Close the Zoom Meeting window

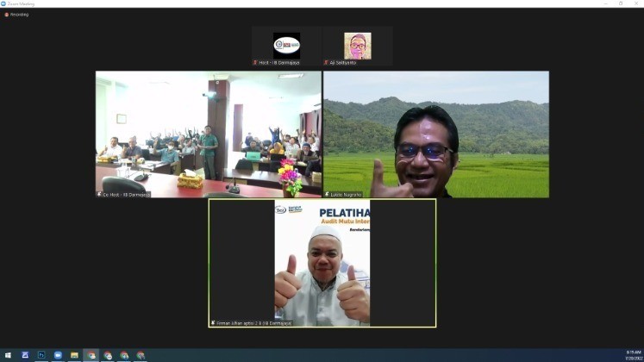635,3
